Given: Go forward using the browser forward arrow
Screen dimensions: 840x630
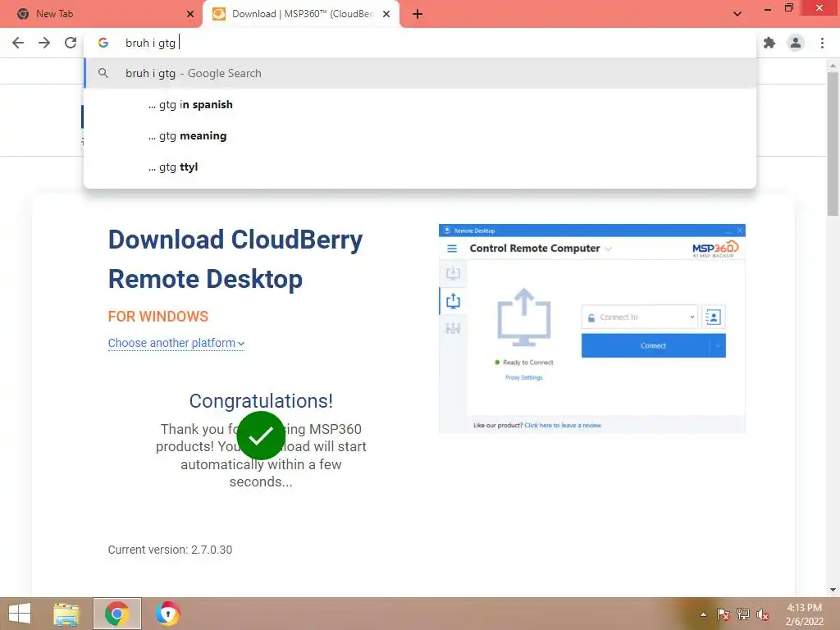Looking at the screenshot, I should pyautogui.click(x=44, y=43).
